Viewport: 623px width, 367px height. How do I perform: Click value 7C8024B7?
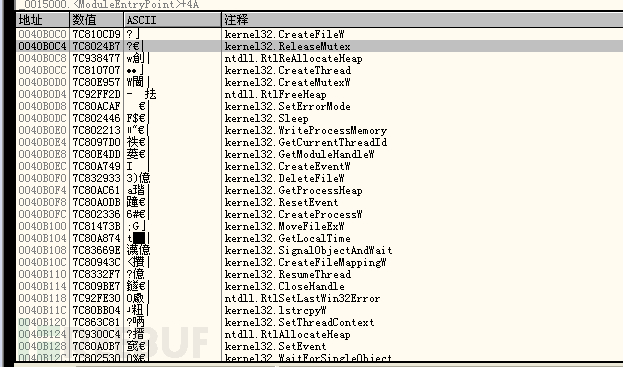[x=97, y=46]
